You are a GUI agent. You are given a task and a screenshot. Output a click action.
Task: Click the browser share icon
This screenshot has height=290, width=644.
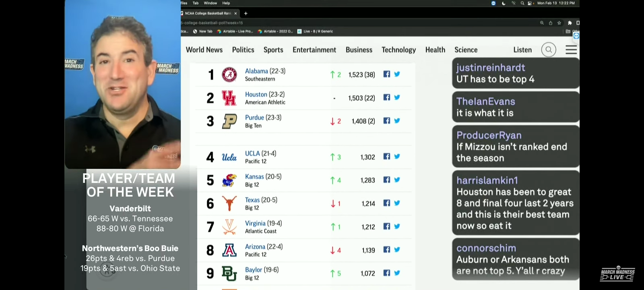click(551, 23)
